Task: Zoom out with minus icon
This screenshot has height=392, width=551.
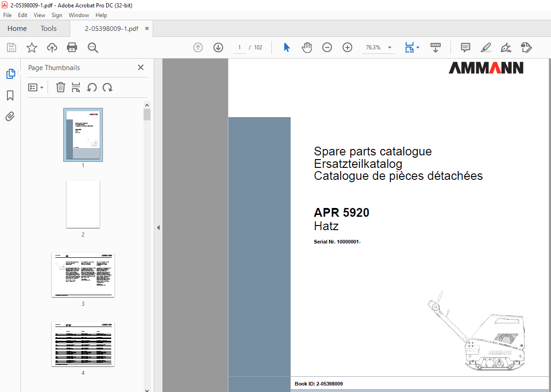Action: [x=327, y=48]
